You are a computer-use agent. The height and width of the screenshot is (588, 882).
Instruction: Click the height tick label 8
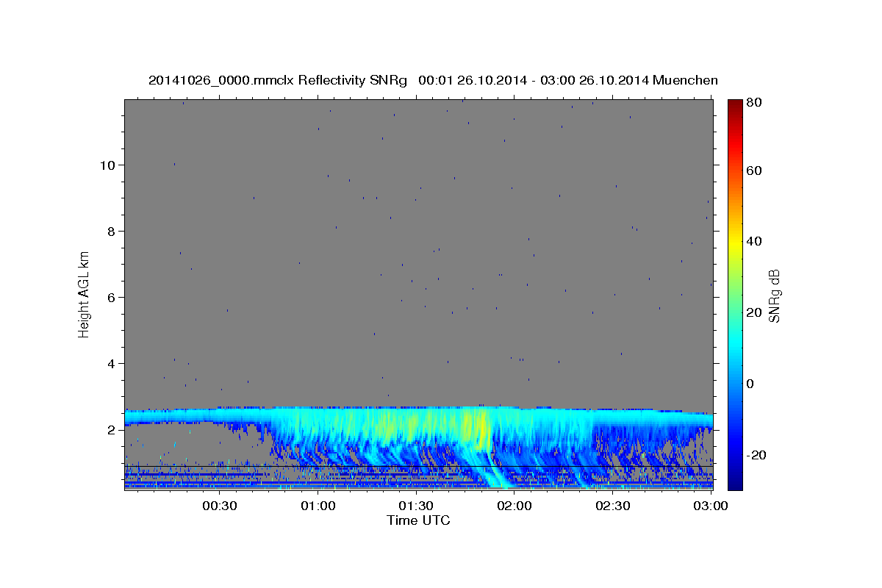[x=111, y=231]
